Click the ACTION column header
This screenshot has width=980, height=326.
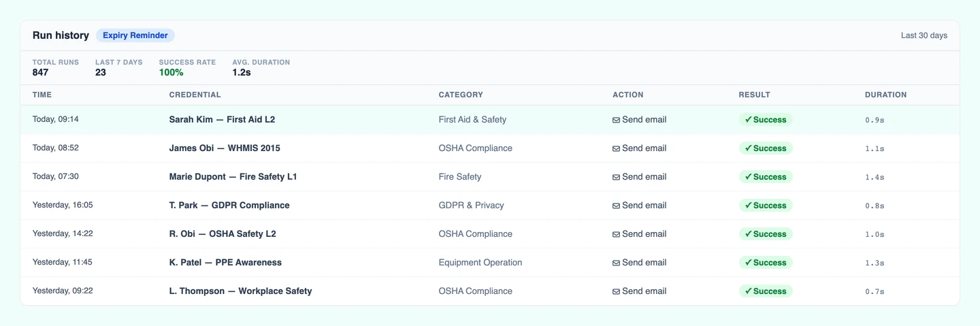627,95
